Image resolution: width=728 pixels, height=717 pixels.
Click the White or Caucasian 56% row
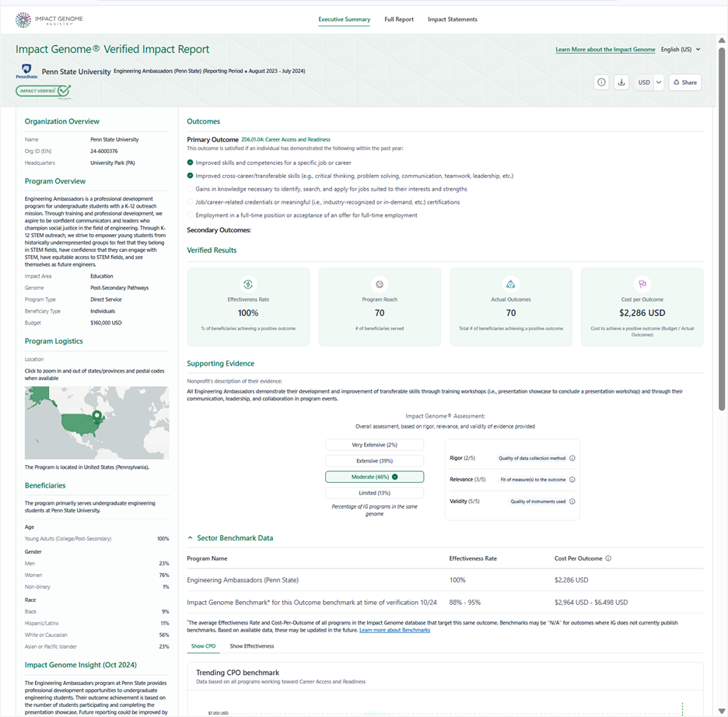(x=96, y=635)
